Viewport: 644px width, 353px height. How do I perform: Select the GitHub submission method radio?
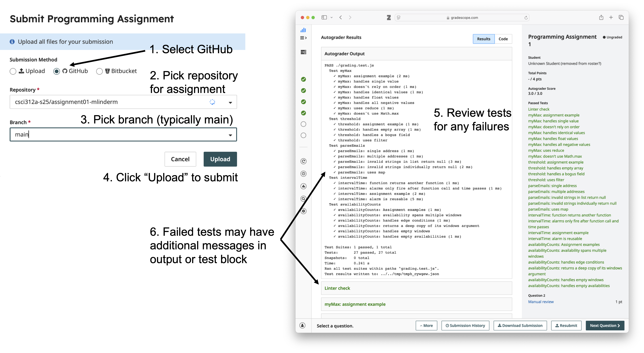(x=56, y=71)
